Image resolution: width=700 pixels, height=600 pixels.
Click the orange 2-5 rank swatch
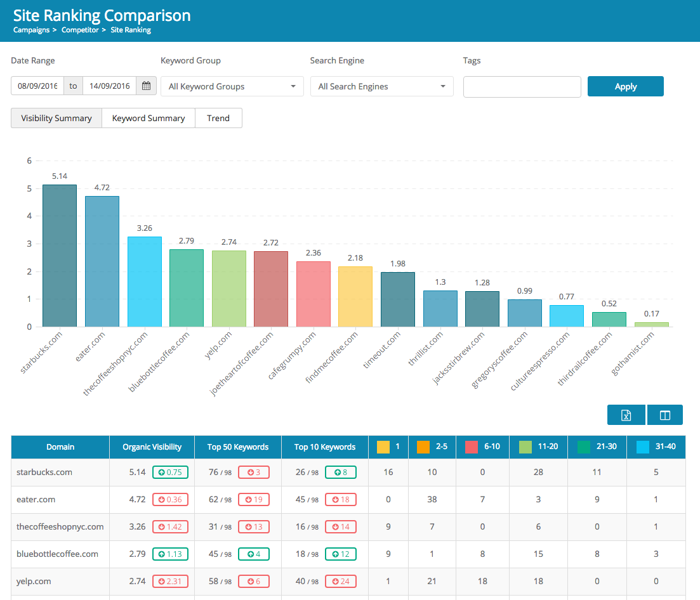423,447
